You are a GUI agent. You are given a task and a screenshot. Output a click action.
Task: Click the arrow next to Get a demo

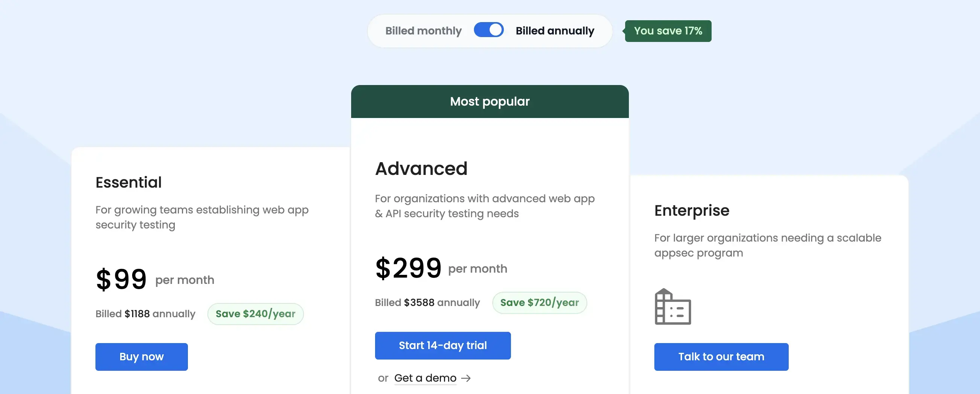point(466,378)
